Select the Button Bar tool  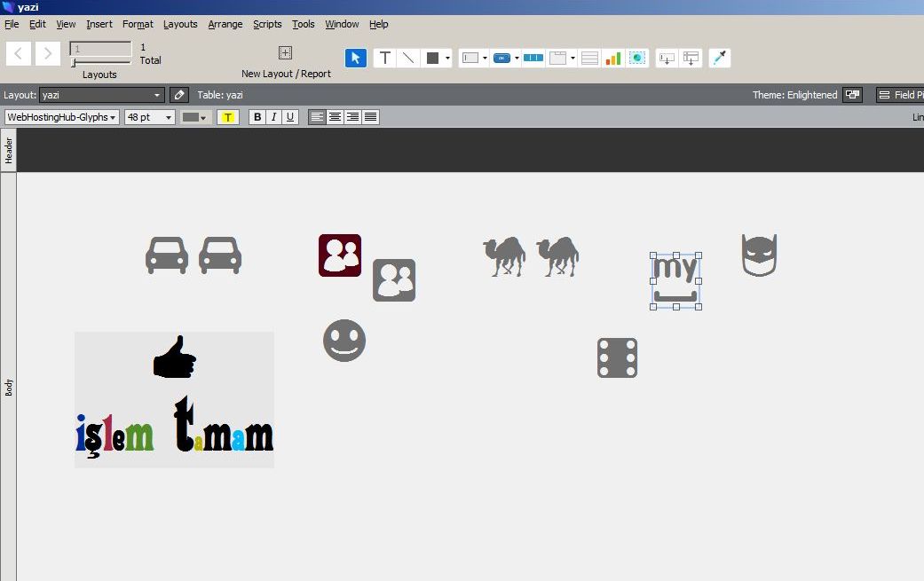tap(533, 59)
